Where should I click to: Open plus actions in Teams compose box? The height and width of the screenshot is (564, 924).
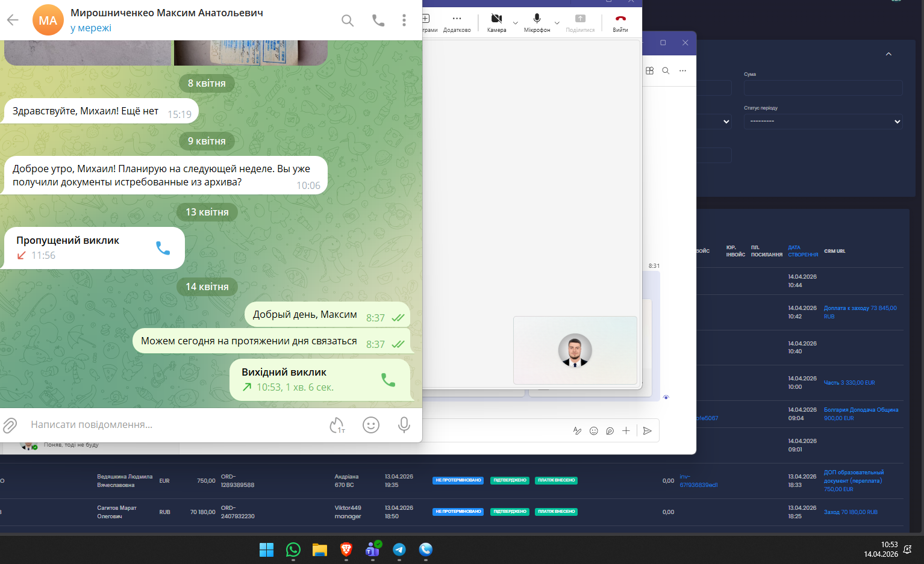[626, 431]
